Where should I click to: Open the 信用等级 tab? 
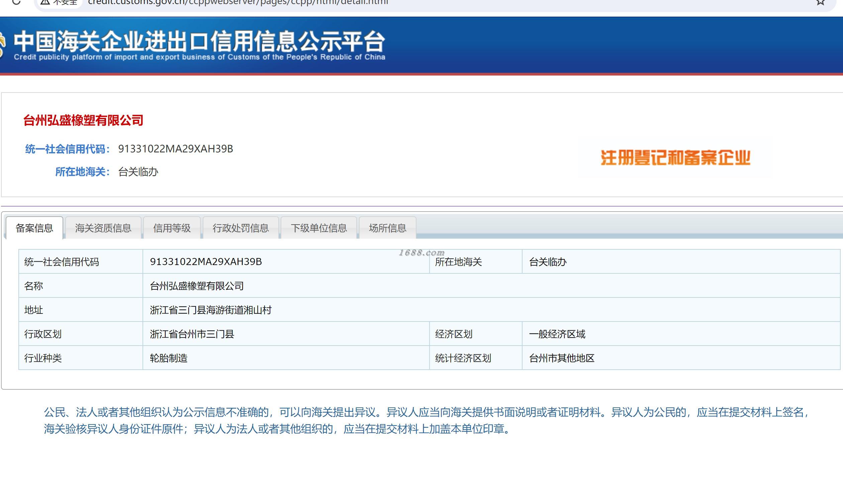[172, 228]
